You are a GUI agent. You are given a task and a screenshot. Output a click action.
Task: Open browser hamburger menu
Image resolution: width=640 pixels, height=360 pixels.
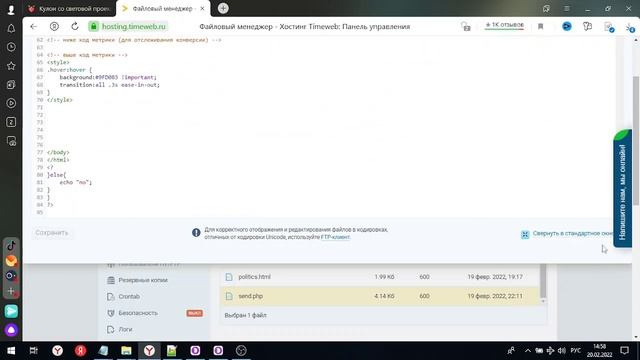tap(567, 9)
